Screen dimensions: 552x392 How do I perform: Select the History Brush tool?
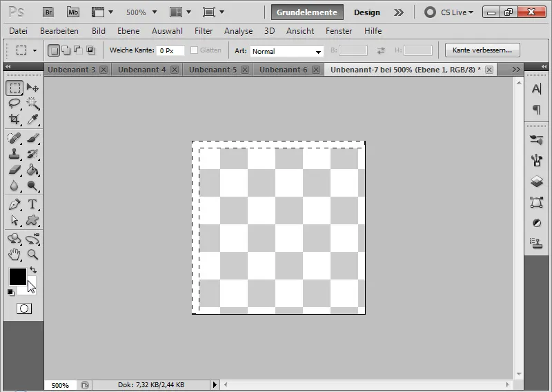click(x=32, y=154)
